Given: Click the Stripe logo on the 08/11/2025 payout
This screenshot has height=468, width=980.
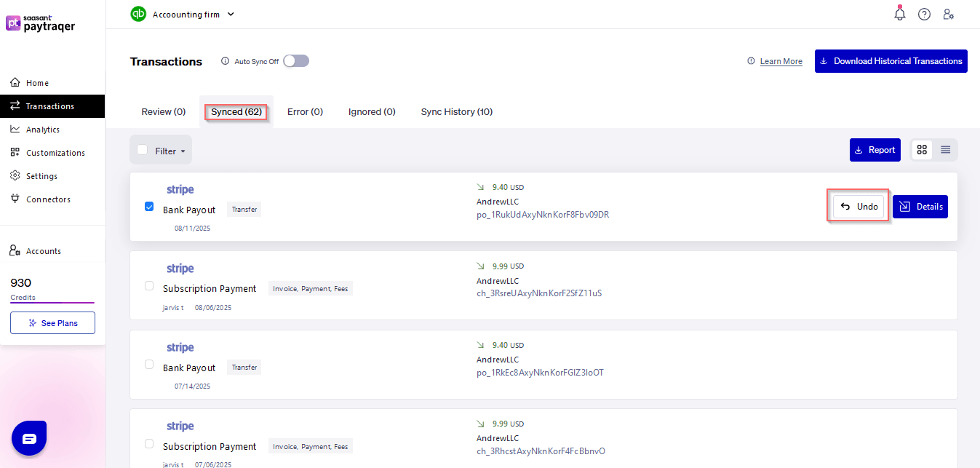Looking at the screenshot, I should [x=180, y=190].
